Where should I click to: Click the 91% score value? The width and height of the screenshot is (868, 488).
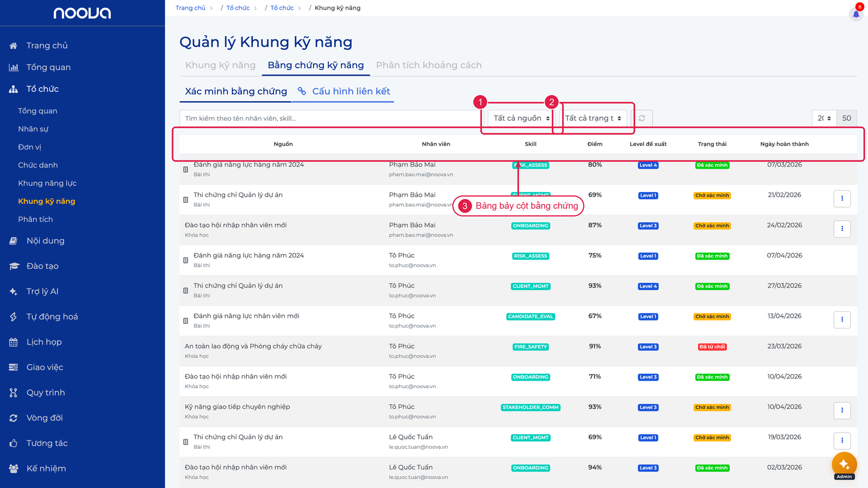(595, 346)
